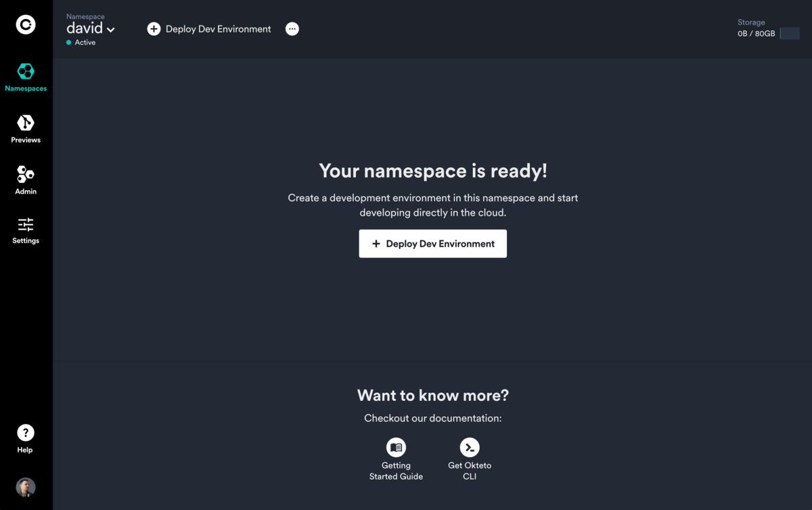Click the Admin gears icon
Screen dimensions: 812x510
(25, 175)
